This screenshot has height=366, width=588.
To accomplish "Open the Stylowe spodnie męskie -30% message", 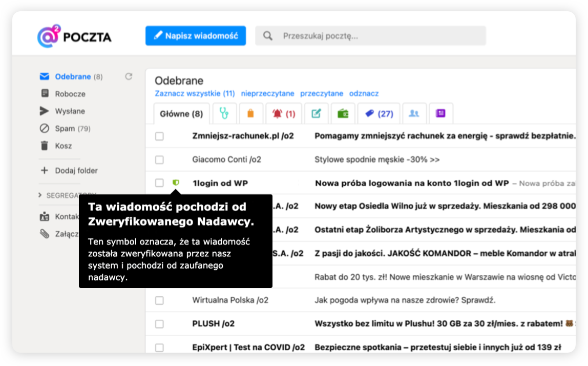I will pos(377,159).
